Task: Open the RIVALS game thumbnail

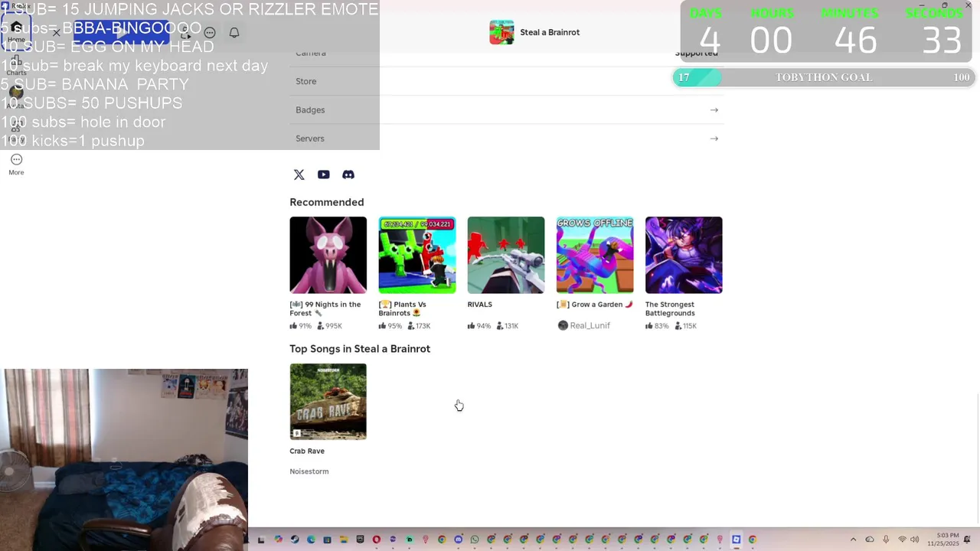Action: click(505, 255)
